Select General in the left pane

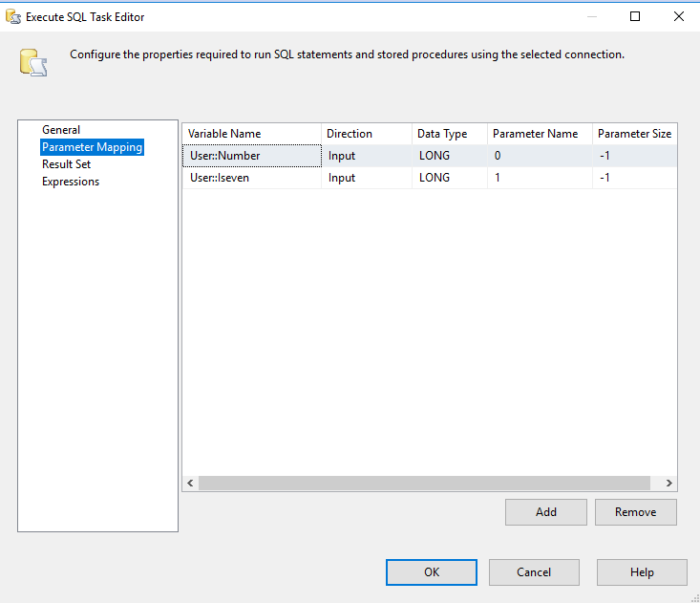pos(61,130)
